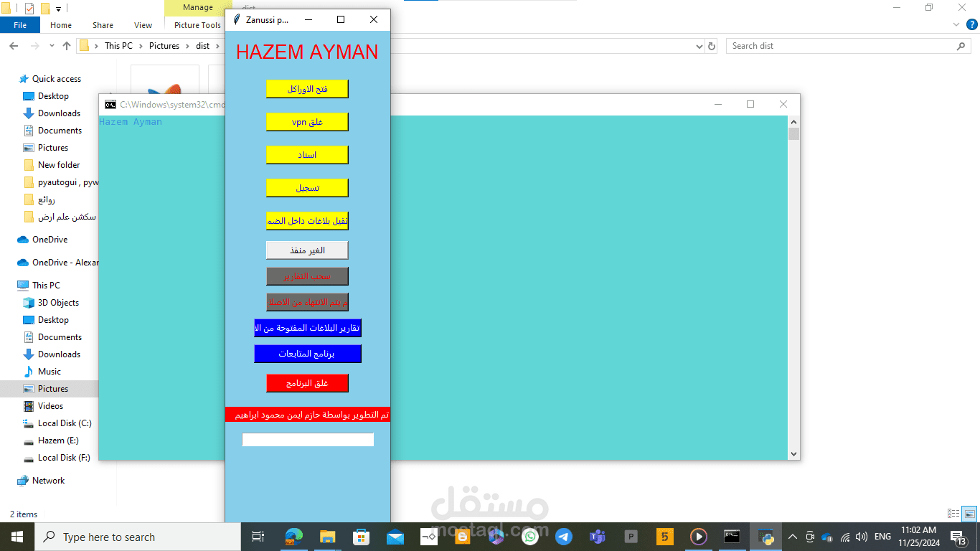Open Hazem (E:) drive
The height and width of the screenshot is (551, 980).
click(58, 441)
